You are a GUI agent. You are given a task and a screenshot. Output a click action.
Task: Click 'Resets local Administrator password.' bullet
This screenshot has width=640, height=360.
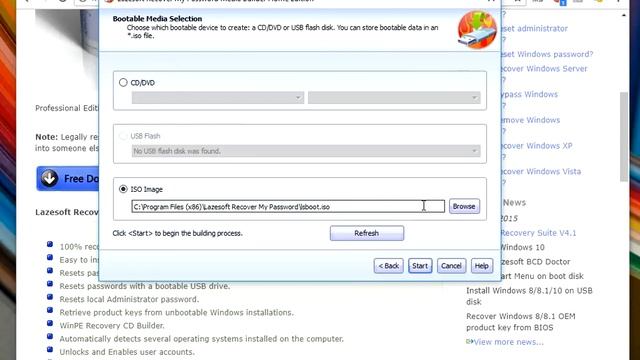click(x=129, y=299)
